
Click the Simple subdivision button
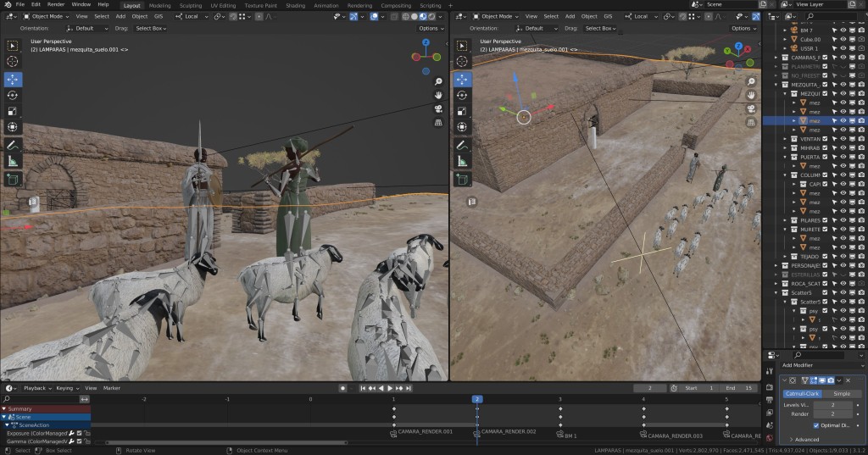841,394
